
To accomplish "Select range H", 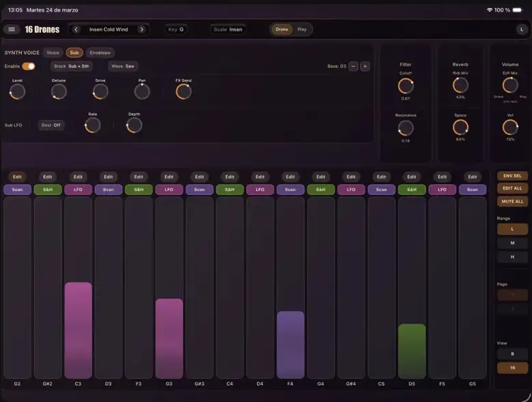I will (x=512, y=257).
